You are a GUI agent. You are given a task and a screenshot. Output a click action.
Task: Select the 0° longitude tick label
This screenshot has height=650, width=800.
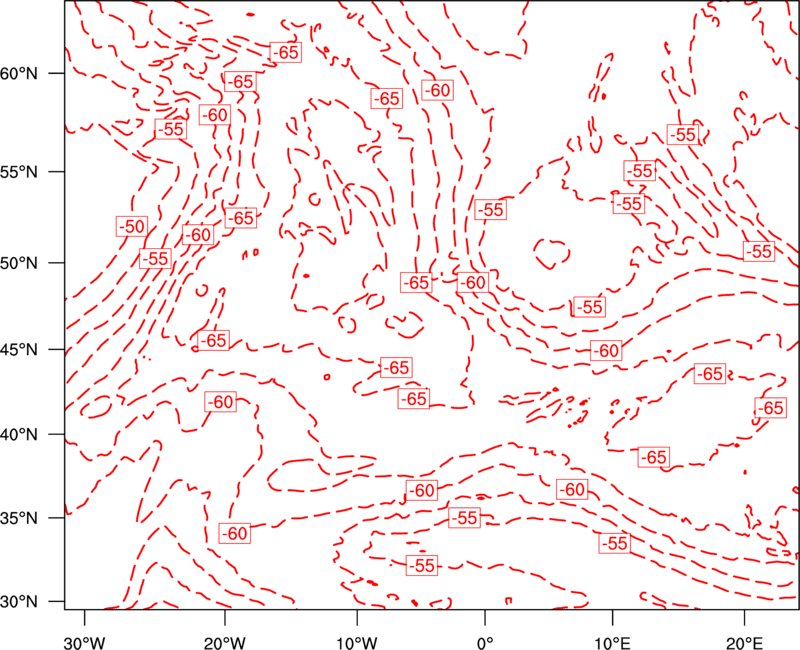point(485,642)
